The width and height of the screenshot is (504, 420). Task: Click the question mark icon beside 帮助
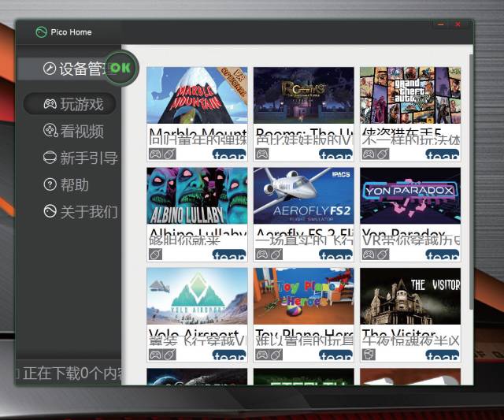tap(50, 184)
